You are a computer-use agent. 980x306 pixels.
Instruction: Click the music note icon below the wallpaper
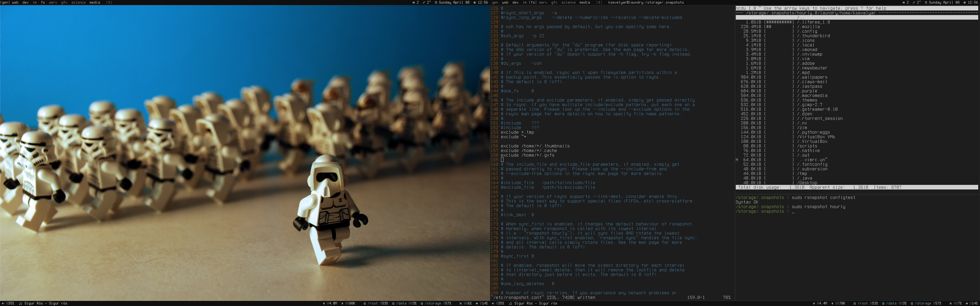click(20, 303)
